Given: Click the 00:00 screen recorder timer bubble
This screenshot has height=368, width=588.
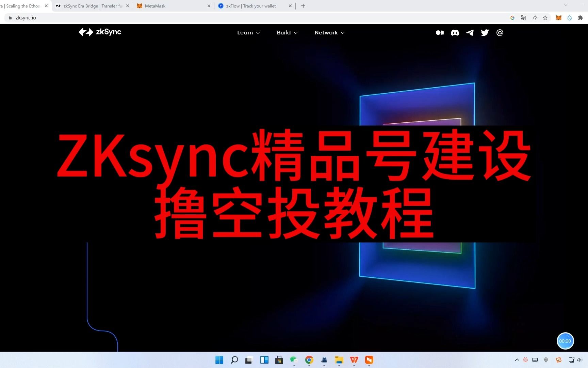Looking at the screenshot, I should coord(565,341).
